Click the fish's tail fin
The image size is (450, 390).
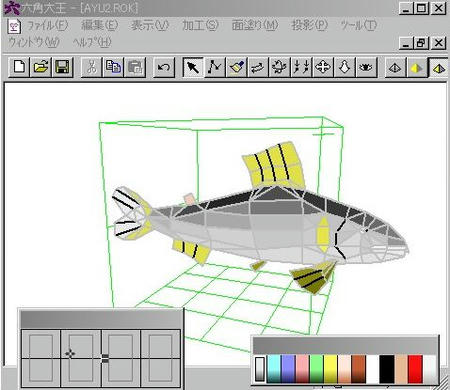coord(132,213)
